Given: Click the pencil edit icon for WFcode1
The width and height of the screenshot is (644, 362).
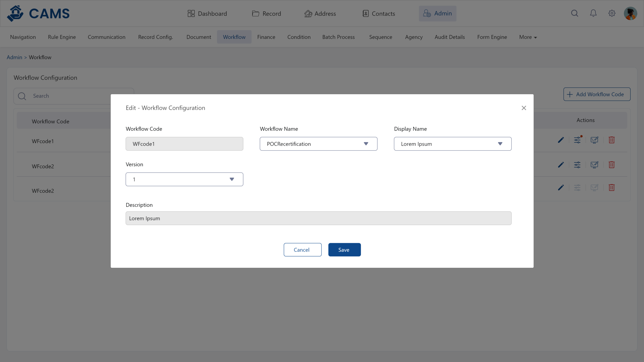Looking at the screenshot, I should [x=561, y=140].
